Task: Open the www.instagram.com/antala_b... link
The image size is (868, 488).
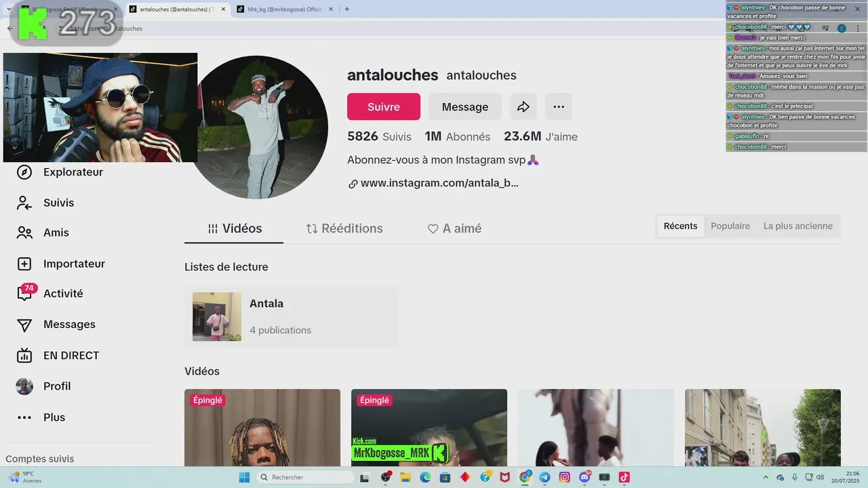Action: point(439,184)
